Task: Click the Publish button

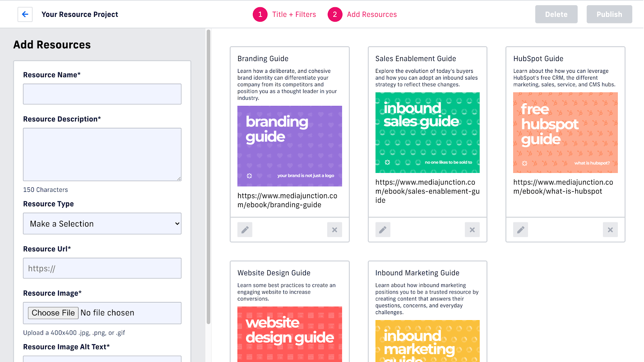Action: [x=609, y=14]
